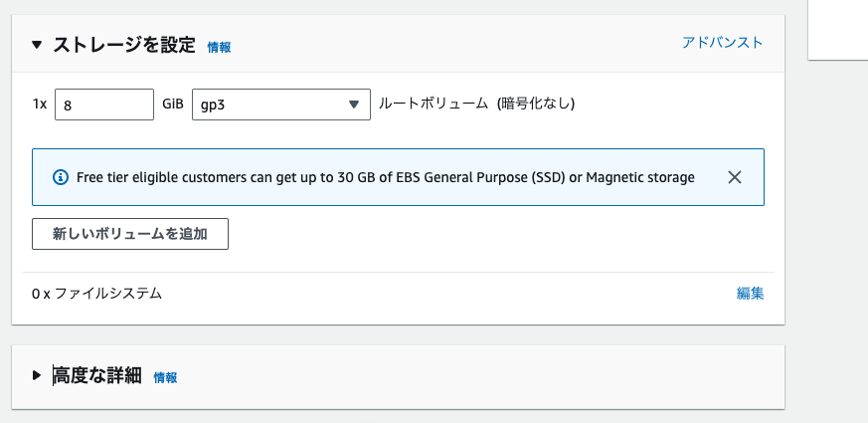Screen dimensions: 868x423
Task: Open 情報 link beside 高度な詳細
Action: pyautogui.click(x=165, y=377)
